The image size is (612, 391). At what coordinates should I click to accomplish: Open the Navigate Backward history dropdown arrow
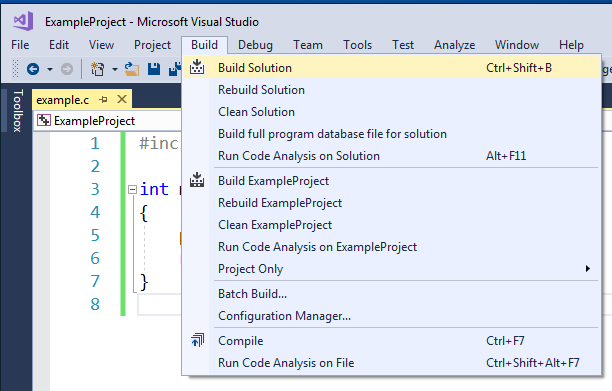point(50,69)
